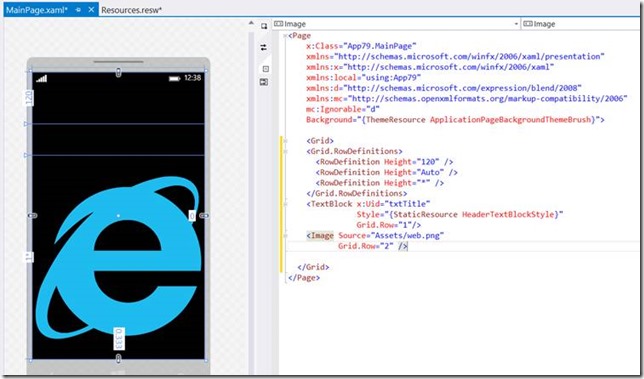The width and height of the screenshot is (644, 379).
Task: Click the xaml/presentation xmlns line
Action: click(x=455, y=57)
